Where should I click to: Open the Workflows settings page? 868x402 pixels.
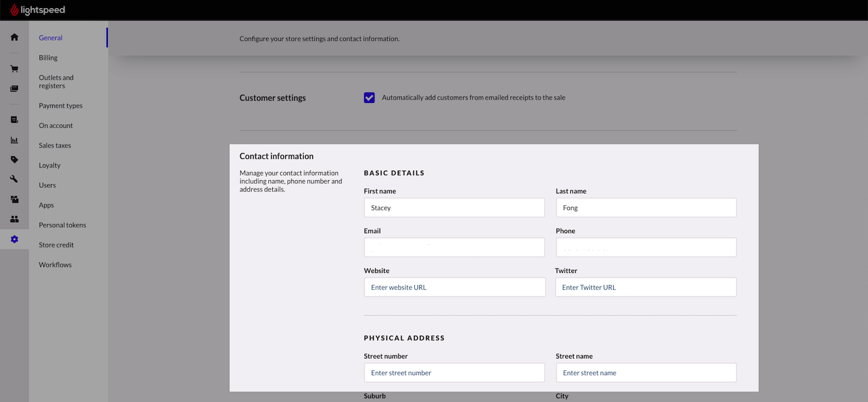[x=55, y=265]
